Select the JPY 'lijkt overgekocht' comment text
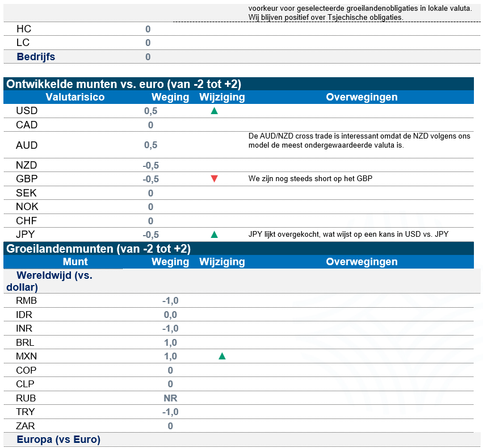 point(352,235)
